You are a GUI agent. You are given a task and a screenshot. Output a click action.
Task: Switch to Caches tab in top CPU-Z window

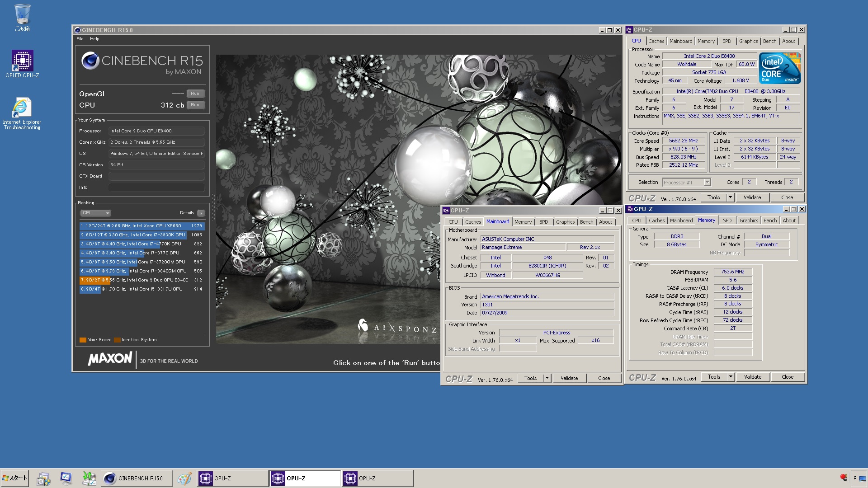(x=656, y=41)
